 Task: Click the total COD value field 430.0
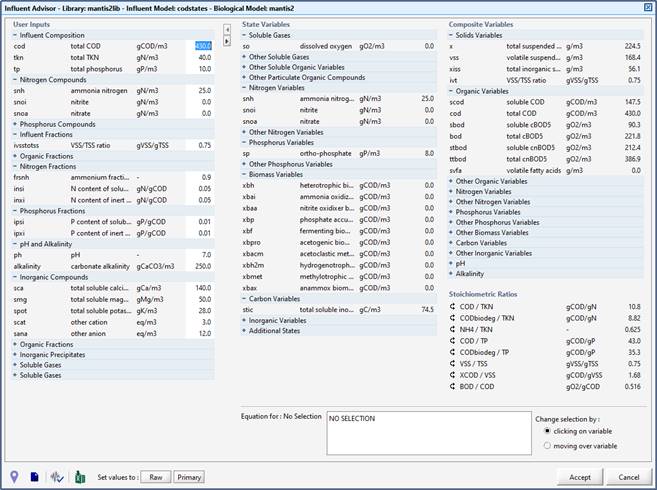[x=200, y=46]
